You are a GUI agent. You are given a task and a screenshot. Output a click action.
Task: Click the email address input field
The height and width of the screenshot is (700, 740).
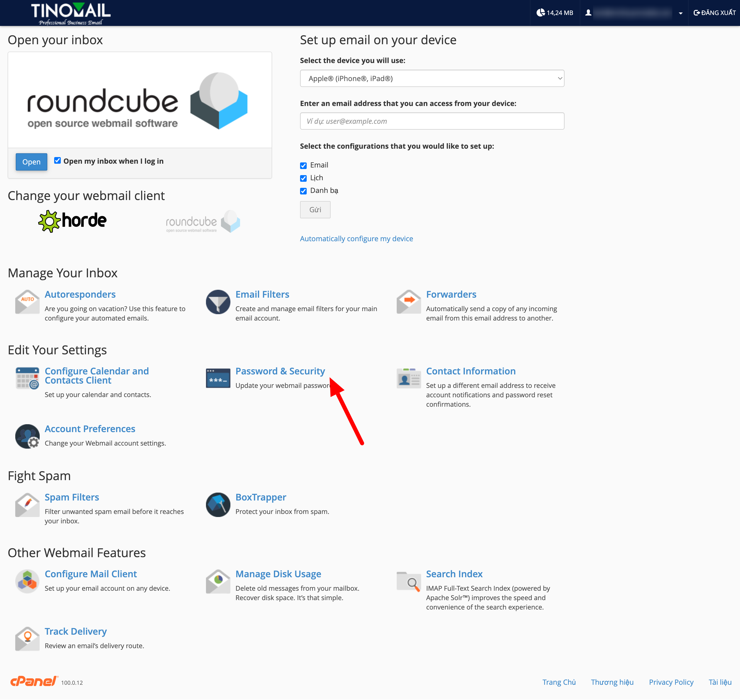[x=432, y=121]
